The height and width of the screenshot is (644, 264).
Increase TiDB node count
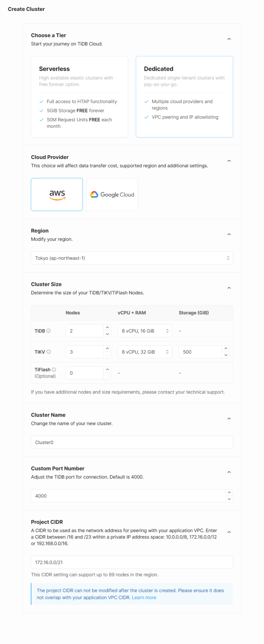107,327
